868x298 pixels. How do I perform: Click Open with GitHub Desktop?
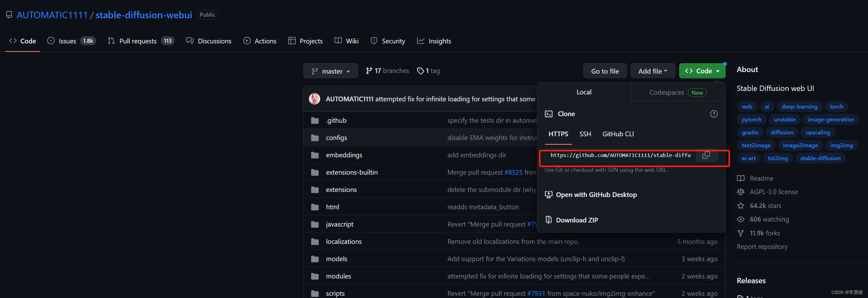[x=596, y=195]
